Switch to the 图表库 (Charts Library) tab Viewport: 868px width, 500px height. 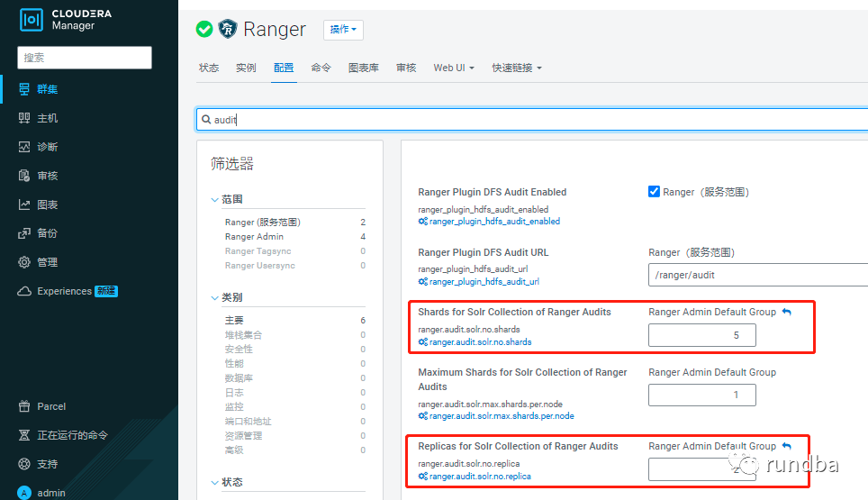tap(363, 68)
